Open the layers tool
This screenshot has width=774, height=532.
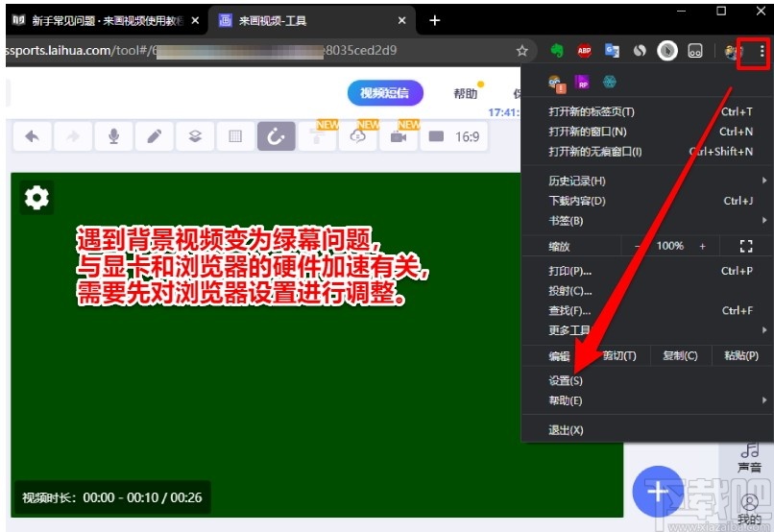(x=195, y=136)
